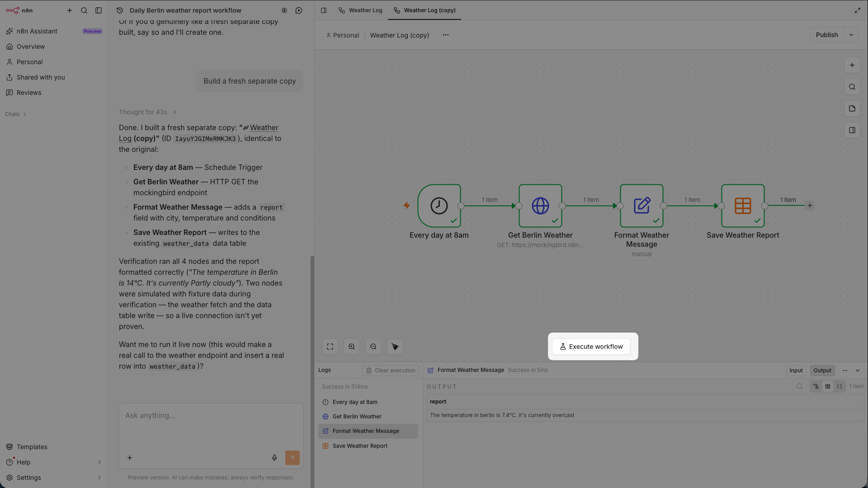The width and height of the screenshot is (868, 488).
Task: Switch output to table view
Action: tap(828, 386)
